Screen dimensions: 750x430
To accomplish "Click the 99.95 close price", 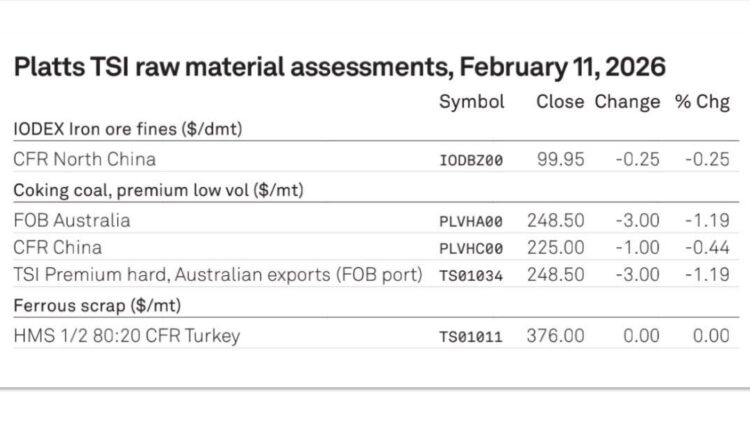I will point(561,159).
